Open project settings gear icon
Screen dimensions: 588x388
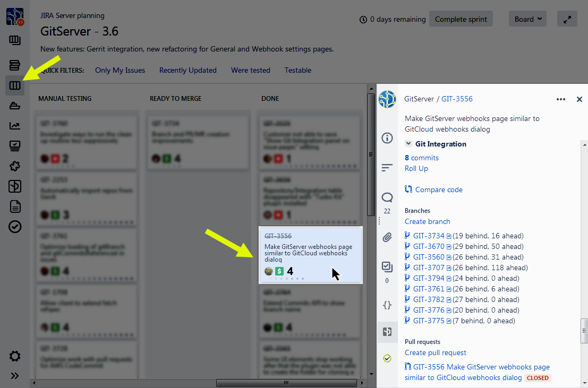15,356
